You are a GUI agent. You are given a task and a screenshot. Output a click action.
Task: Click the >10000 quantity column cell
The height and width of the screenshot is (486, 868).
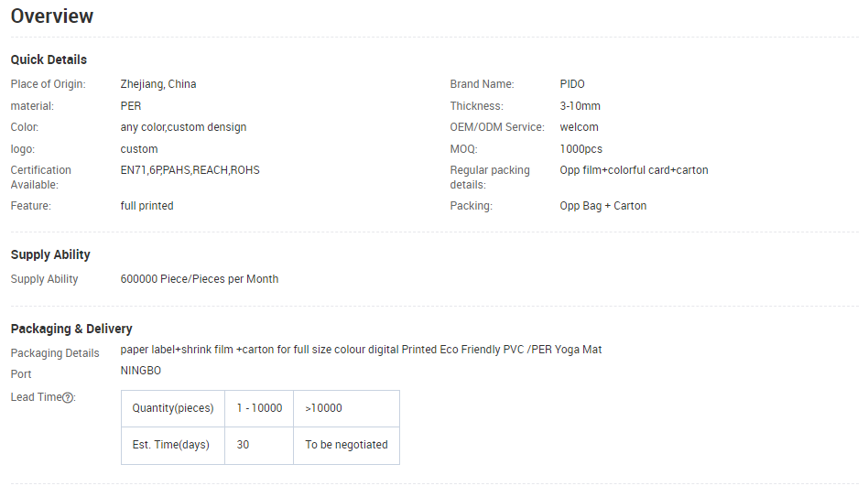[x=324, y=408]
